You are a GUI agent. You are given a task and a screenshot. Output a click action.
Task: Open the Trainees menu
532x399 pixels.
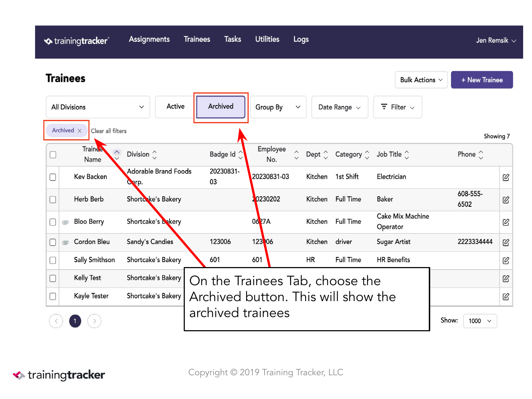point(197,39)
